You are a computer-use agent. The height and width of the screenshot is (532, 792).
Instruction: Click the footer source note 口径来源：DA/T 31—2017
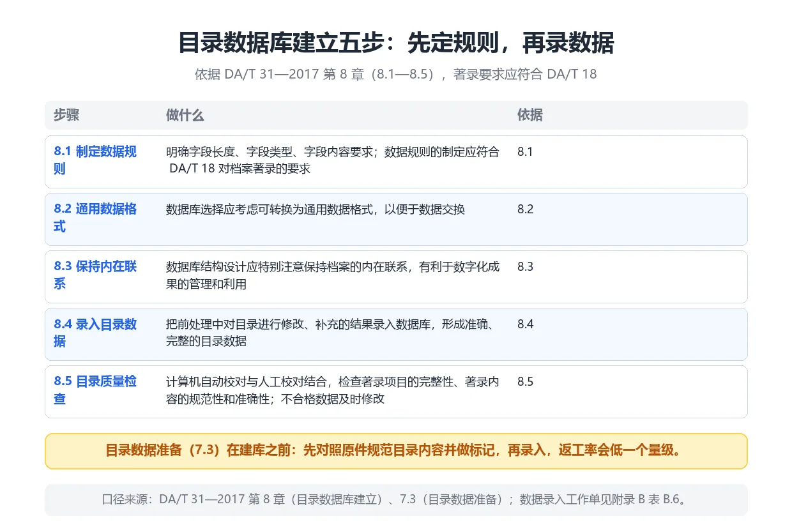(x=396, y=499)
